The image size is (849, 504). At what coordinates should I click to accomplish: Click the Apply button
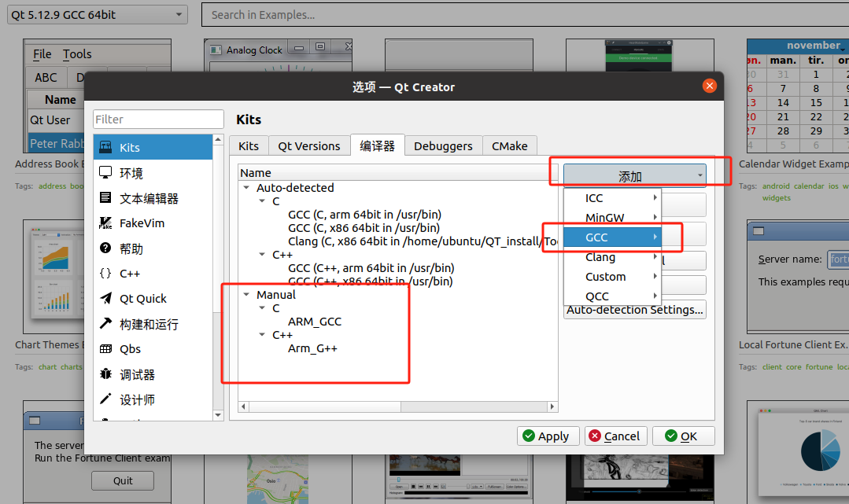click(548, 436)
